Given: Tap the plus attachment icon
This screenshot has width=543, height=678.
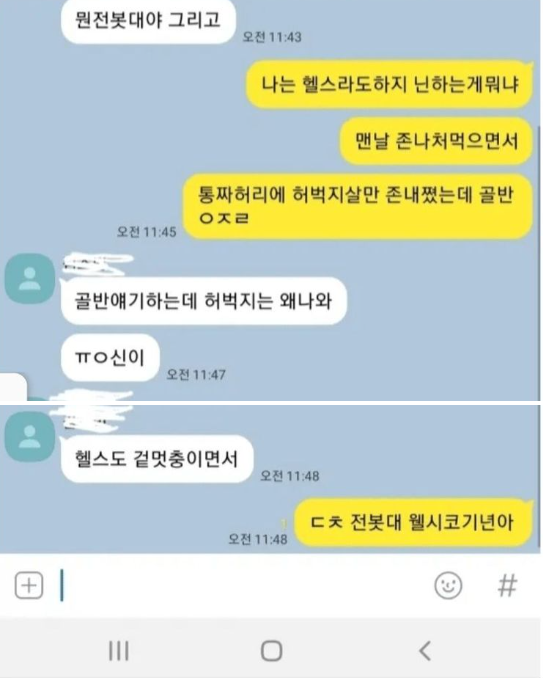Looking at the screenshot, I should click(29, 585).
